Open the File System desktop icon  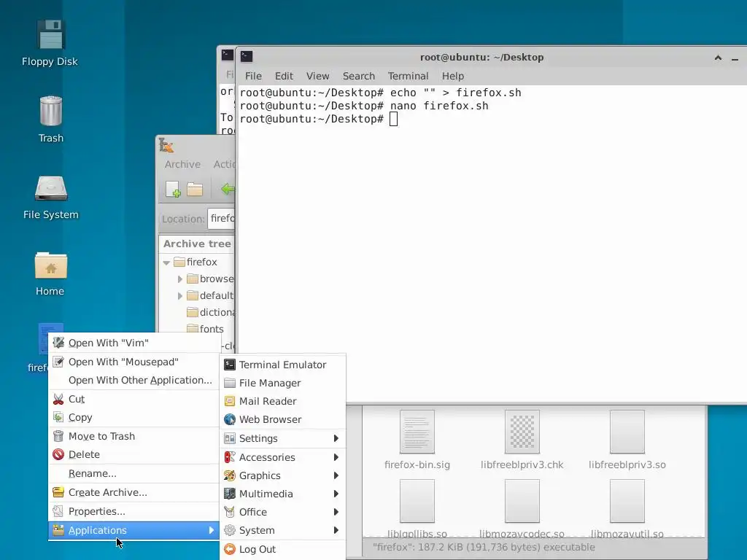(x=50, y=189)
